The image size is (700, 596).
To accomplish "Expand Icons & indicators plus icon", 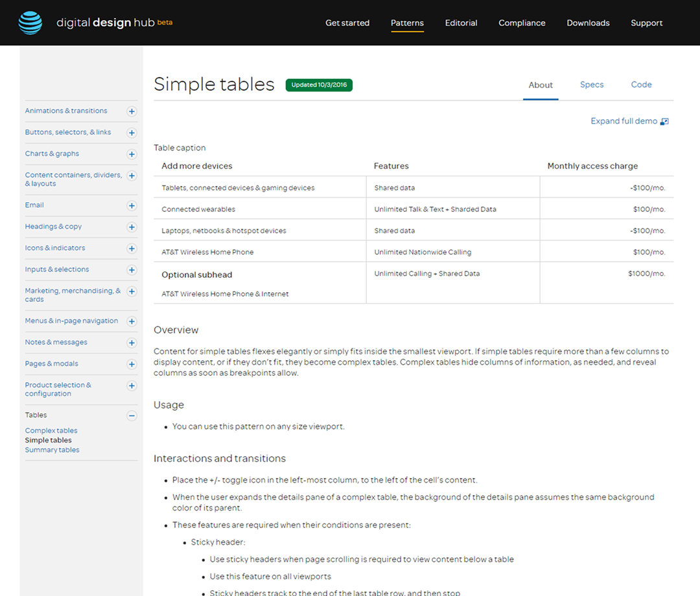I will coord(132,249).
